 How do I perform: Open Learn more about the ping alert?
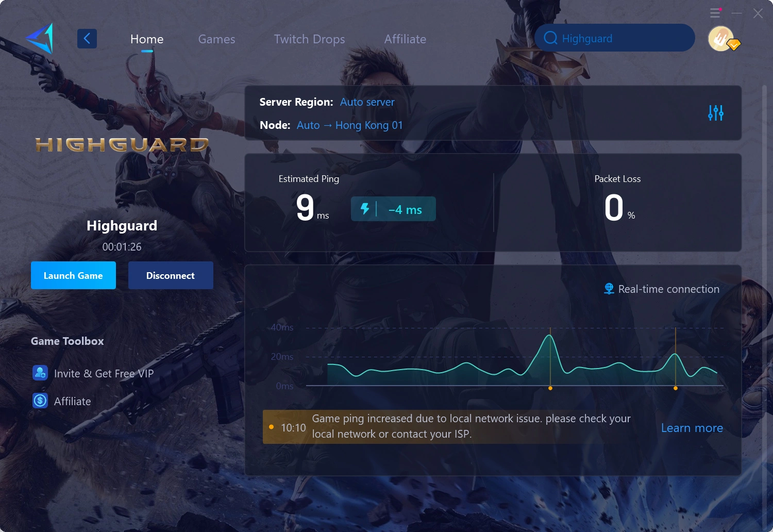692,428
